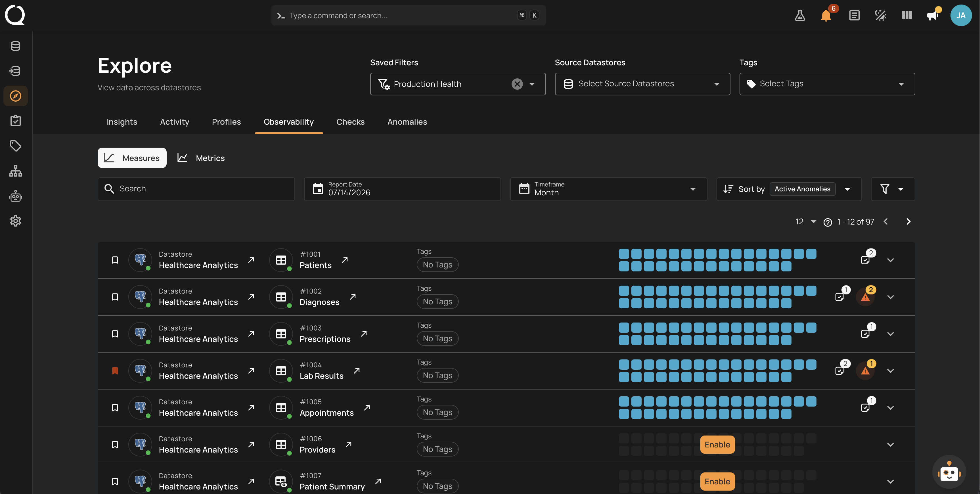
Task: Open the checks clipboard sidebar icon
Action: (x=15, y=121)
